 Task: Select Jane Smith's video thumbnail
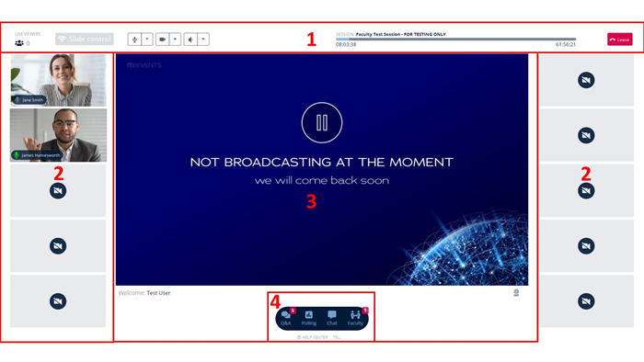coord(58,80)
